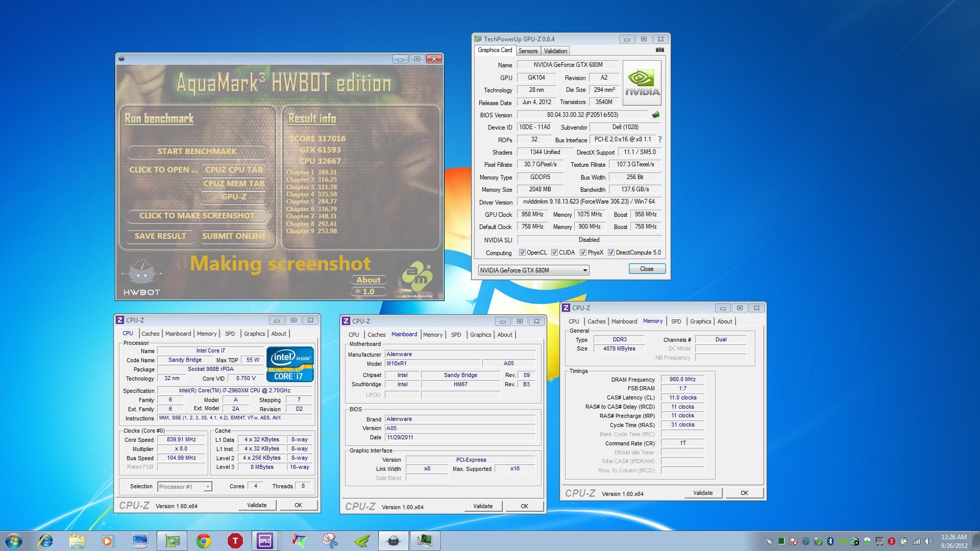This screenshot has height=551, width=980.
Task: Click the GPU-Z button in AquaMark
Action: click(234, 197)
